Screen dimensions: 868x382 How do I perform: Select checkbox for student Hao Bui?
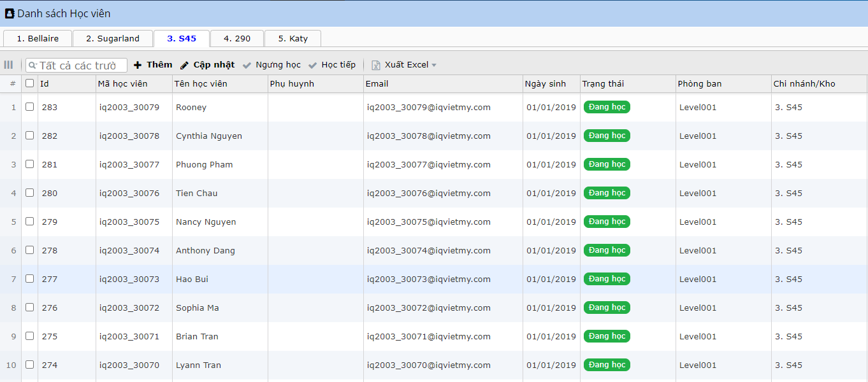(x=29, y=279)
